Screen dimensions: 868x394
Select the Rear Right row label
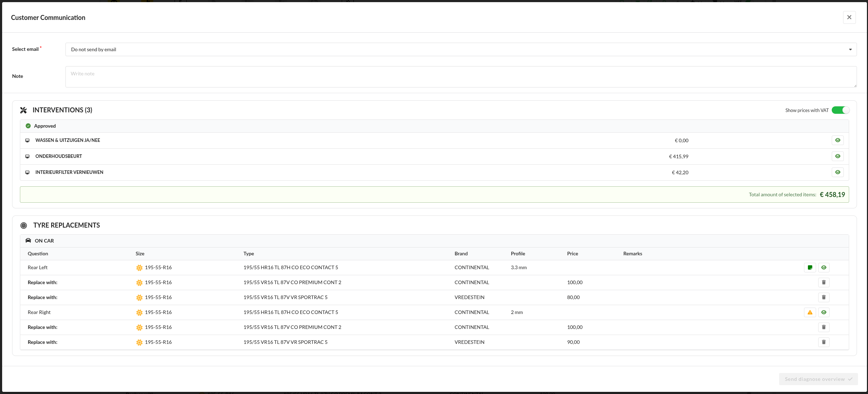tap(39, 312)
